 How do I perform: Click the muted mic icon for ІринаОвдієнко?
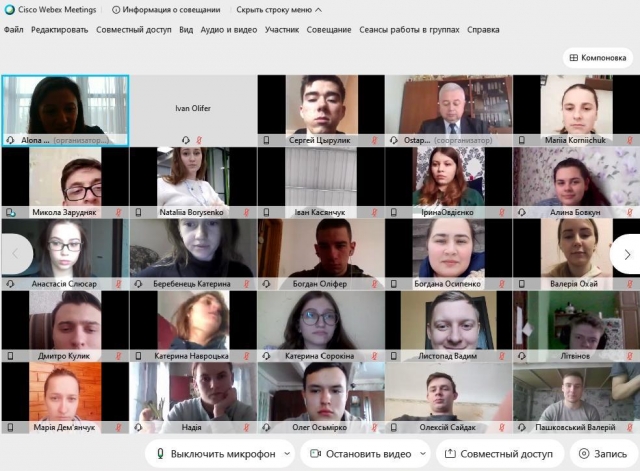tap(502, 212)
